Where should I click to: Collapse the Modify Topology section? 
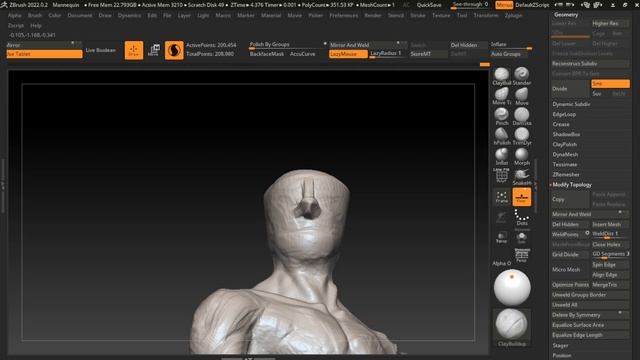click(572, 185)
